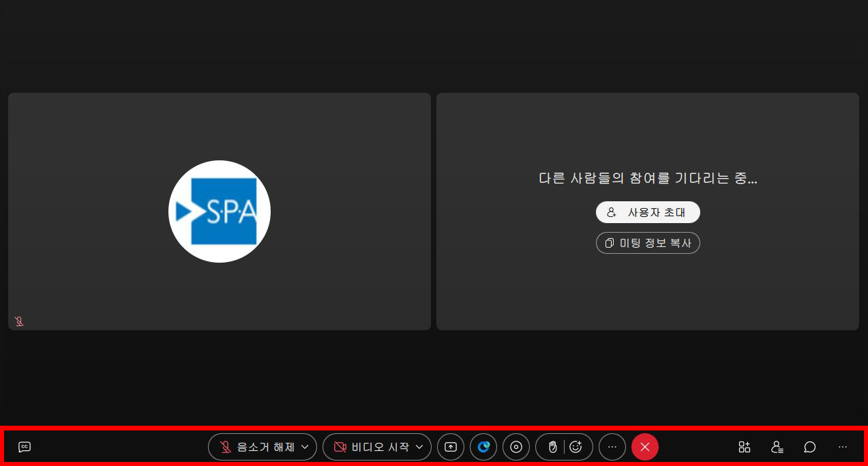Click the muted microphone indicator on video tile
The image size is (868, 466).
[19, 321]
